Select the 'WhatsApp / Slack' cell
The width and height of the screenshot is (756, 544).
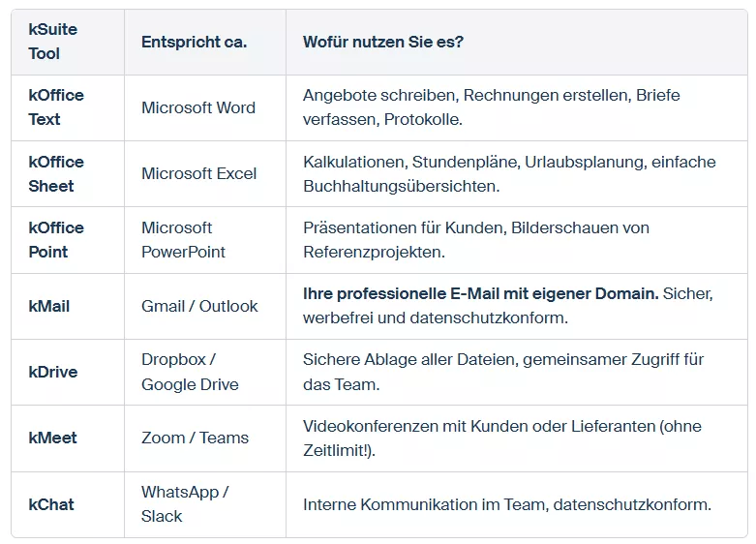205,504
